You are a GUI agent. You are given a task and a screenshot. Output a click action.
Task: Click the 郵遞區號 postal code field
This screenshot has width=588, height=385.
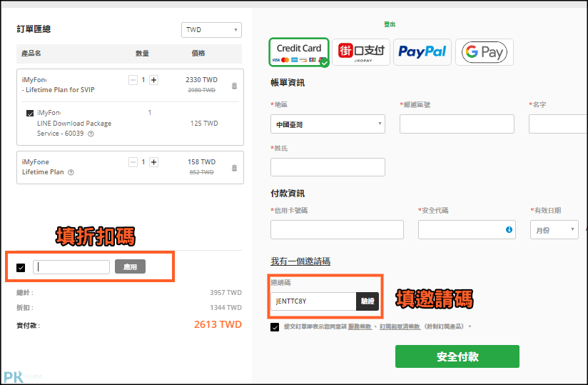pyautogui.click(x=457, y=124)
